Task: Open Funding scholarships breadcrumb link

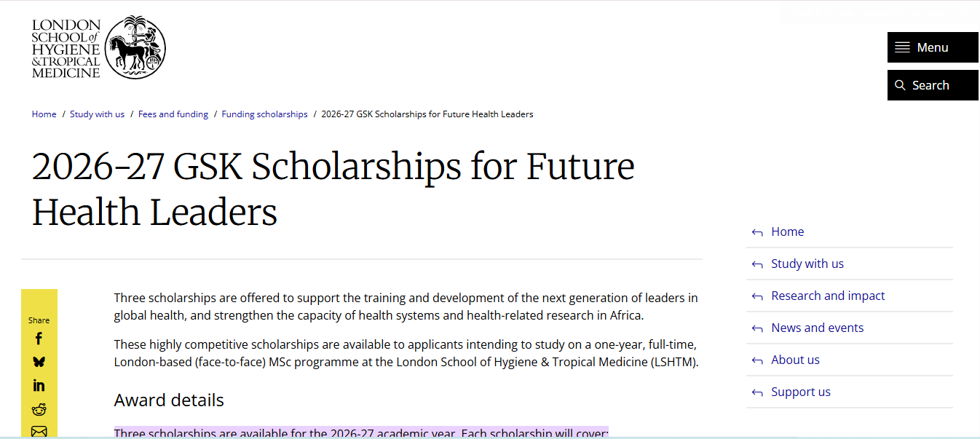Action: [x=264, y=114]
